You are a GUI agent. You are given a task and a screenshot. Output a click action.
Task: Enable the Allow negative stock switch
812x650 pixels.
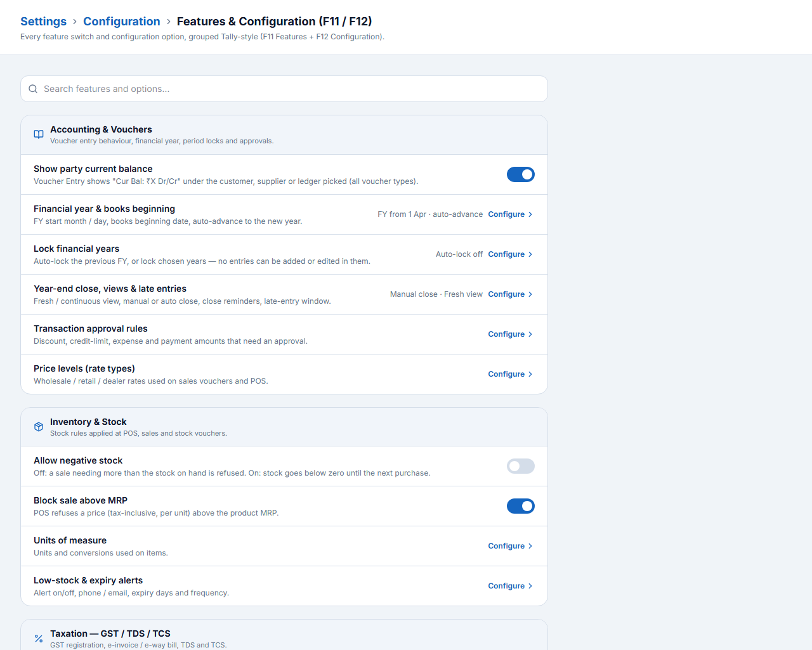pos(521,466)
